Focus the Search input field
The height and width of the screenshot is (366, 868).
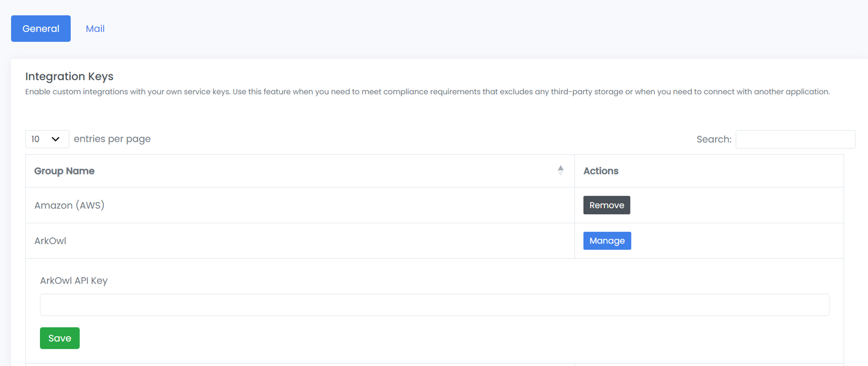pyautogui.click(x=795, y=140)
